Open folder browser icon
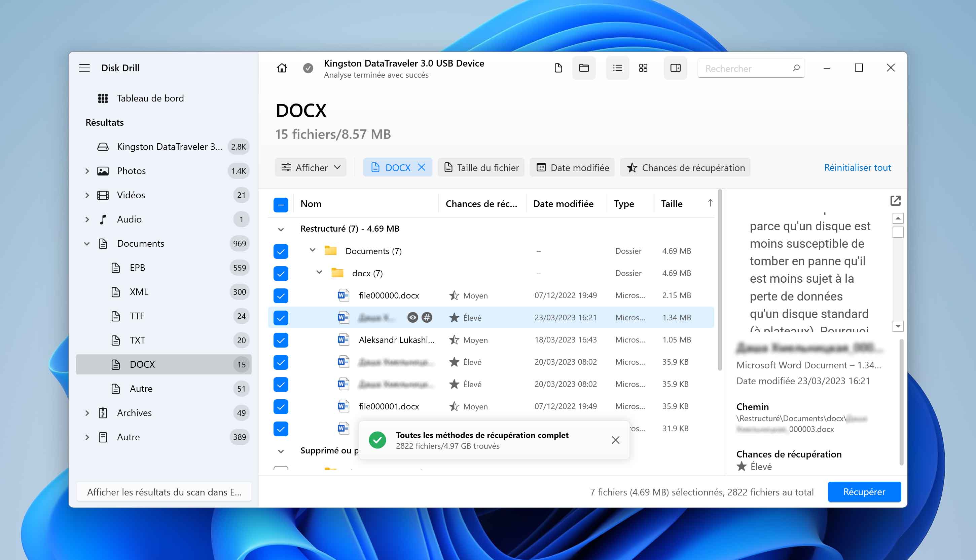This screenshot has height=560, width=976. point(584,68)
